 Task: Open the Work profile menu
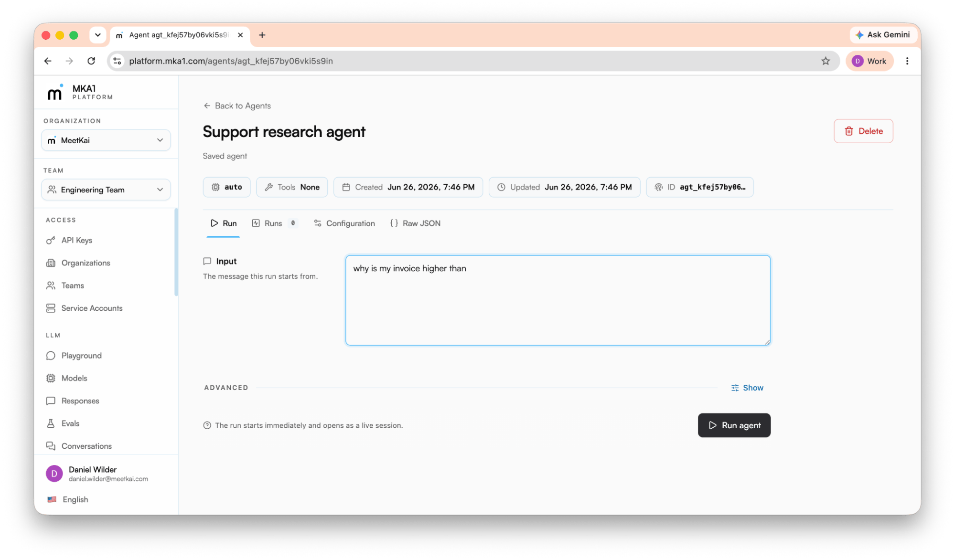pyautogui.click(x=869, y=61)
